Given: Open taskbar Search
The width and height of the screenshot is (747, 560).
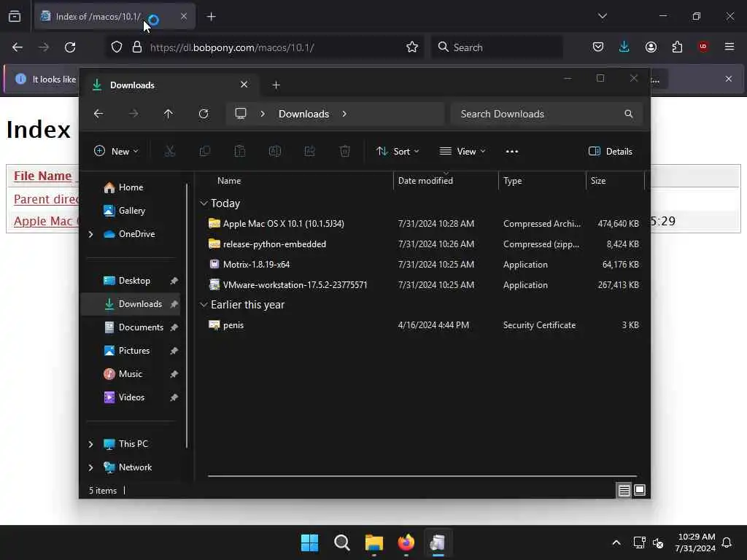Looking at the screenshot, I should (341, 542).
